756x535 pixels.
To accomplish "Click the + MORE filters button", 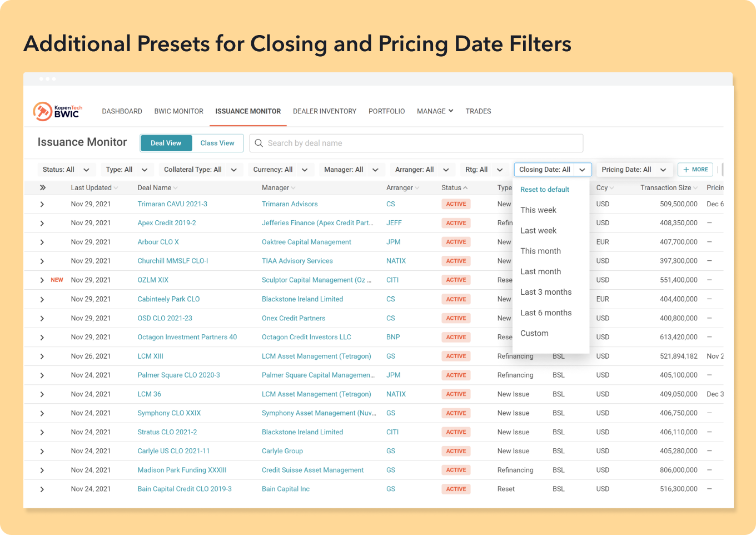I will 695,170.
